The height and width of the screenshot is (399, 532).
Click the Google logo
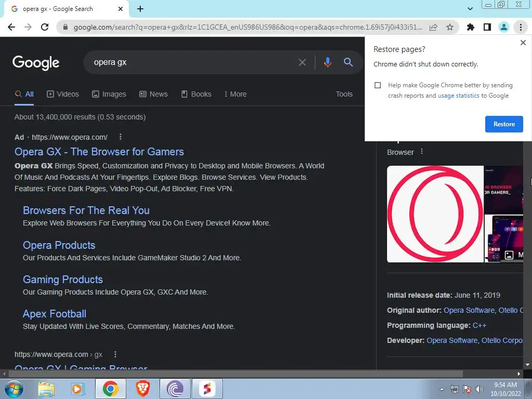pyautogui.click(x=36, y=63)
